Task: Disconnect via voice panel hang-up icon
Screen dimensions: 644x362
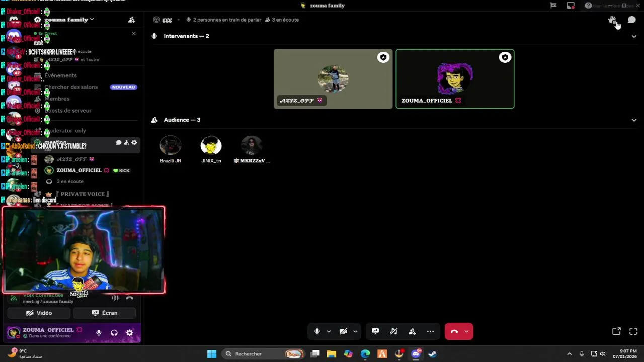Action: (129, 298)
